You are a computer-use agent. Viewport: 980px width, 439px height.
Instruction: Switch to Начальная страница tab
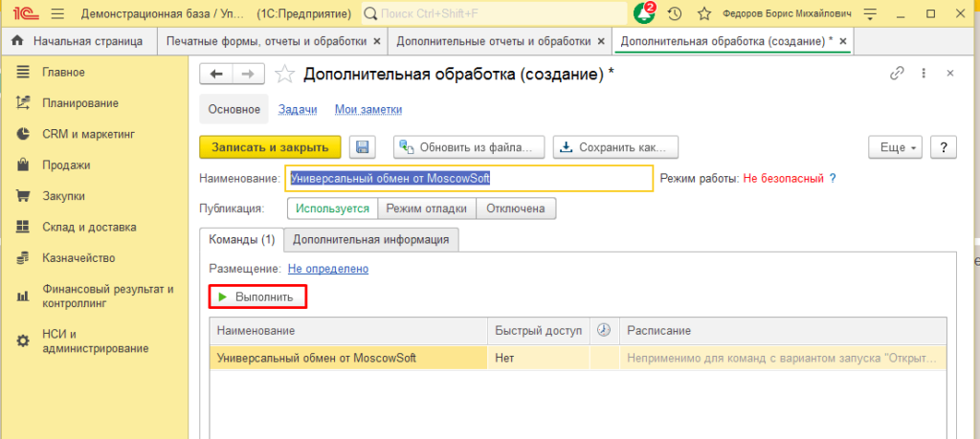[78, 41]
